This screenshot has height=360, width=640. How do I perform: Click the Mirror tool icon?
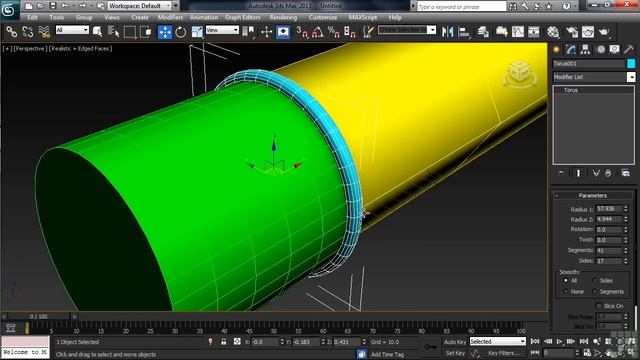(447, 32)
